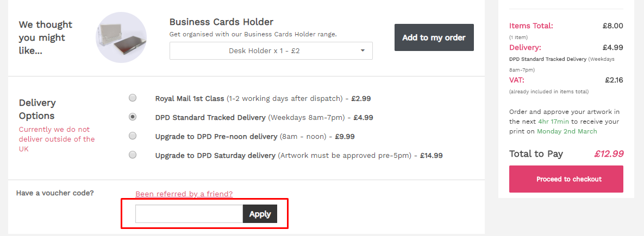Choose DPD Standard Tracked Delivery radio button

(133, 117)
